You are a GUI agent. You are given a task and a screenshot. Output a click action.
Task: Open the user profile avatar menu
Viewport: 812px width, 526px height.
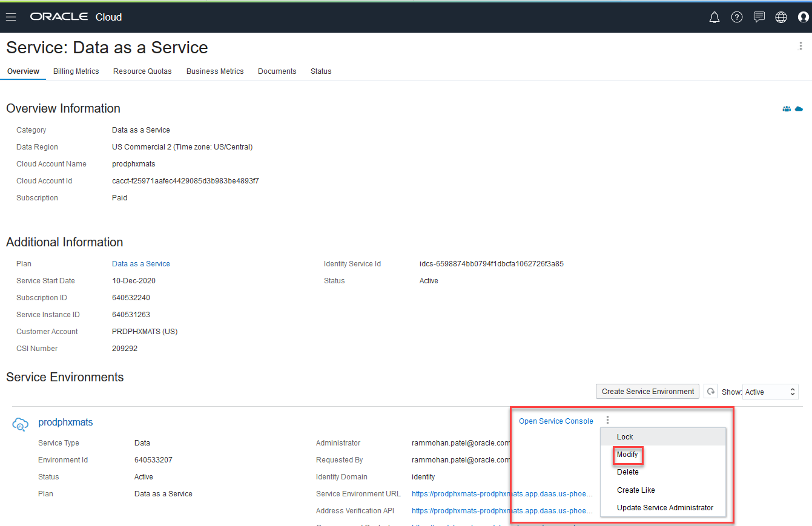click(x=804, y=17)
